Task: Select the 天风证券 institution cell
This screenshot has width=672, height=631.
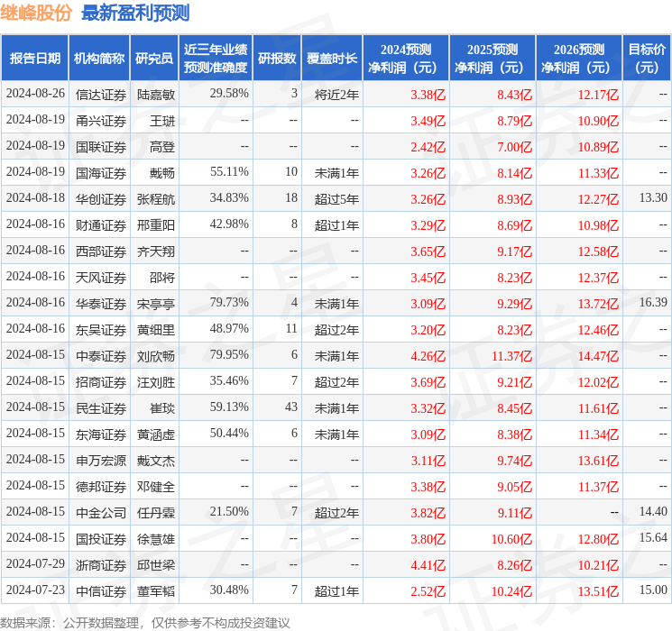Action: [x=101, y=278]
